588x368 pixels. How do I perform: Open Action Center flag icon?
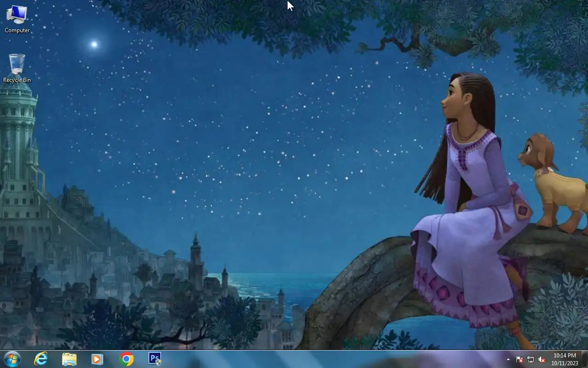click(x=520, y=359)
